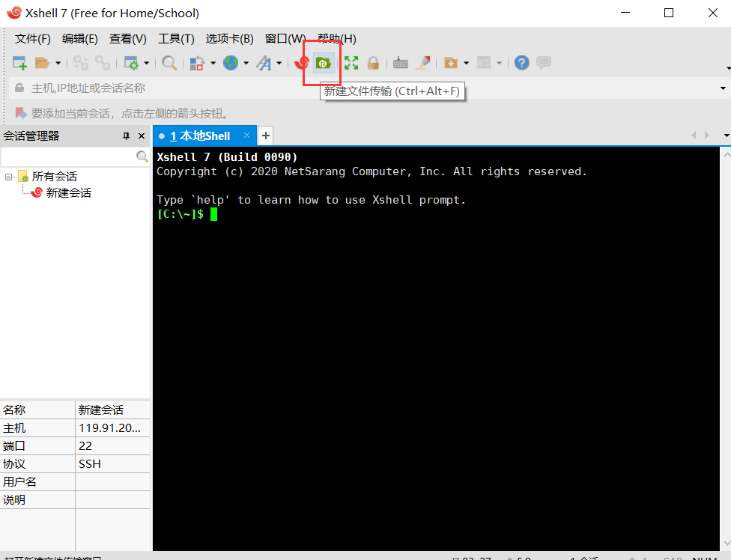Click the Font toolbar icon
Image resolution: width=731 pixels, height=560 pixels.
264,63
